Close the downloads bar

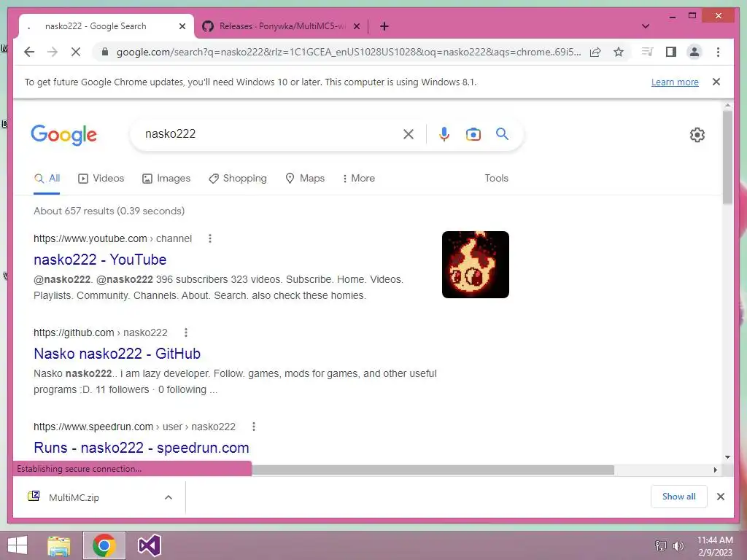pyautogui.click(x=721, y=497)
